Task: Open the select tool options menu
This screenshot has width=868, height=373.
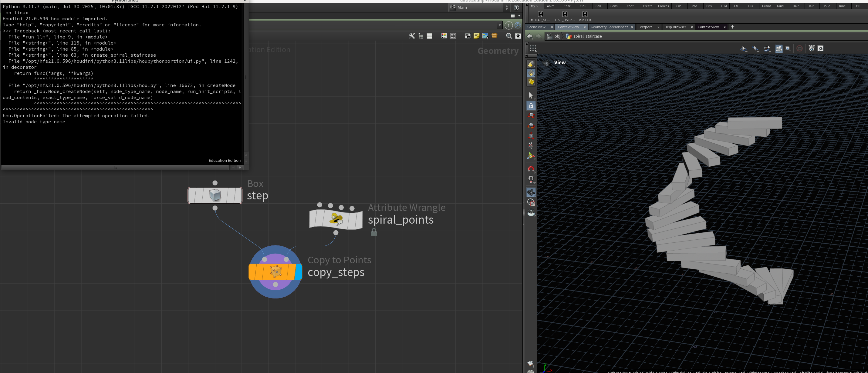Action: point(755,49)
